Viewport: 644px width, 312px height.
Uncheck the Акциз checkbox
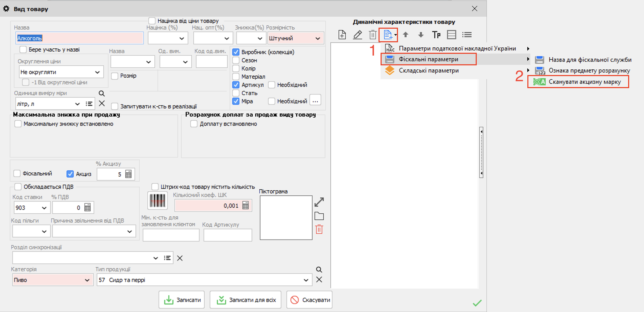pyautogui.click(x=70, y=174)
